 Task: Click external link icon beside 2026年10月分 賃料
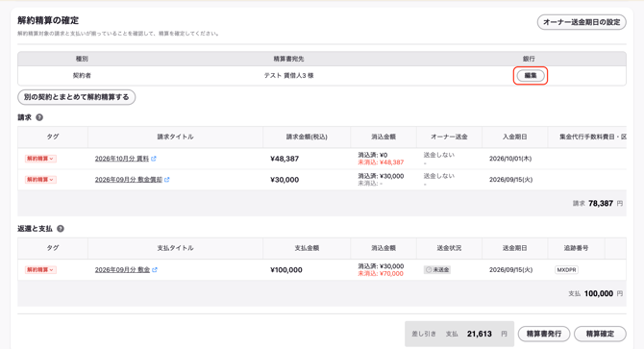tap(154, 159)
